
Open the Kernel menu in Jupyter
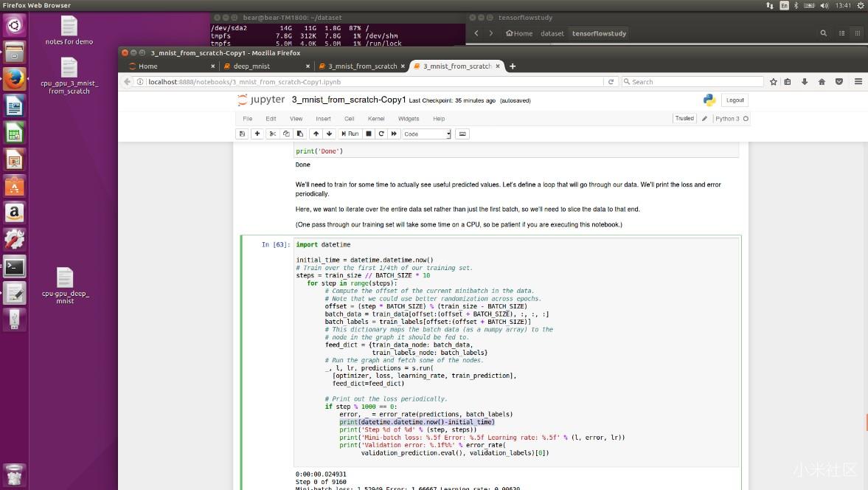point(376,119)
